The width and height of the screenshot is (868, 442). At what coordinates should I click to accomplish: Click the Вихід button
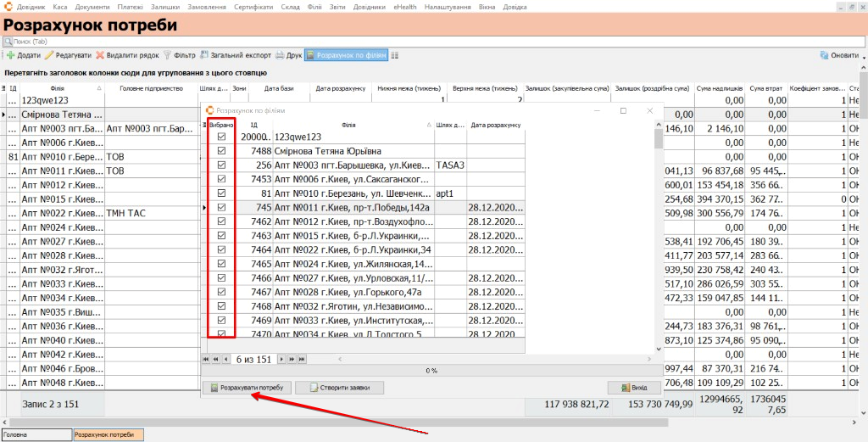tap(634, 388)
